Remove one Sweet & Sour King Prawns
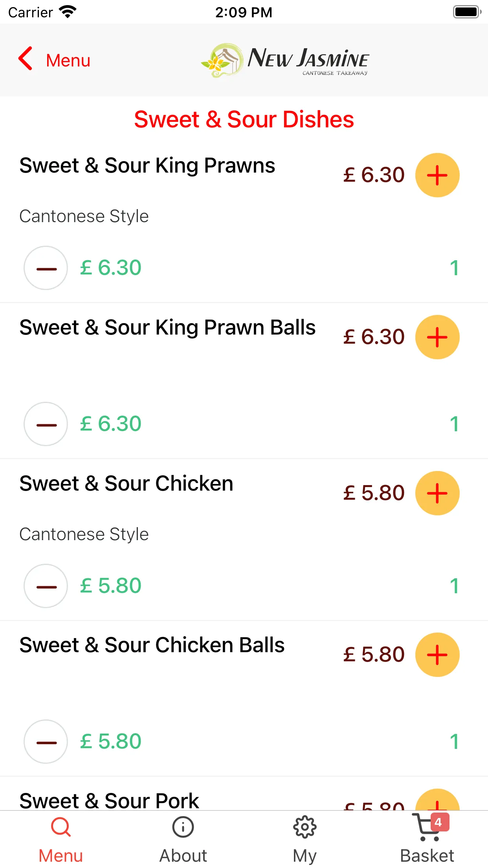488x868 pixels. pos(46,268)
